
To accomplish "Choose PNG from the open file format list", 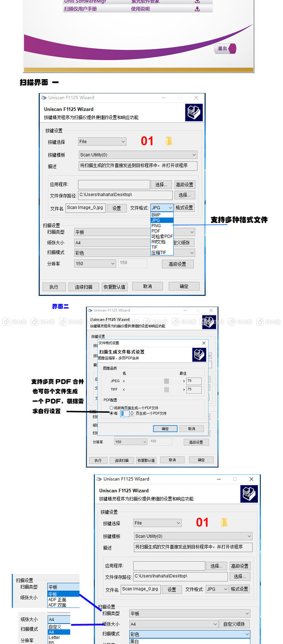I will click(162, 226).
